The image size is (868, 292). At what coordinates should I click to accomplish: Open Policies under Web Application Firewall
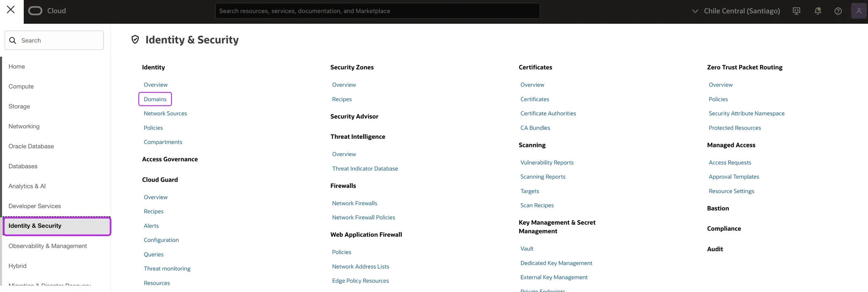342,252
